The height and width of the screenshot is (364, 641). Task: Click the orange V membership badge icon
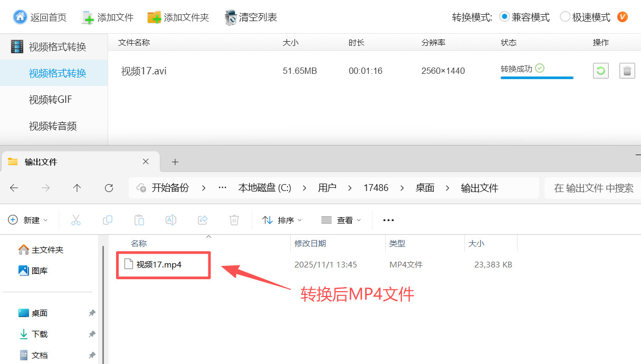pos(623,17)
